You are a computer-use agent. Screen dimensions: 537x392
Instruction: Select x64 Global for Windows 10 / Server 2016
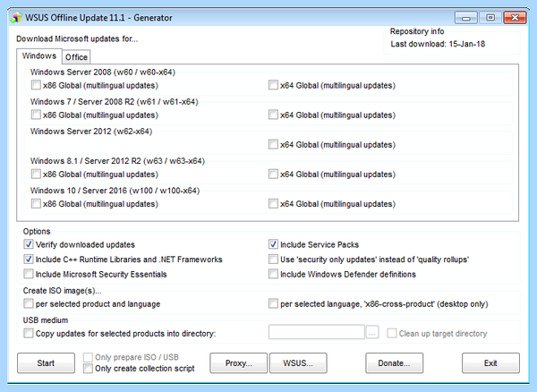[x=273, y=204]
